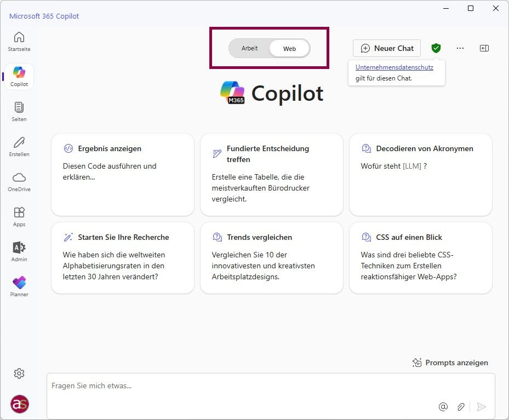The width and height of the screenshot is (509, 420).
Task: Open the Apps sidebar icon
Action: 19,216
